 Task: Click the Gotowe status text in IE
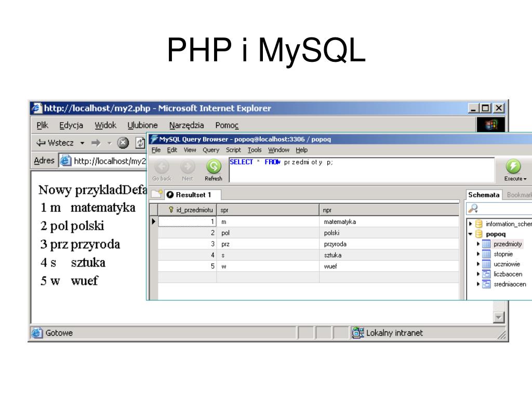59,333
